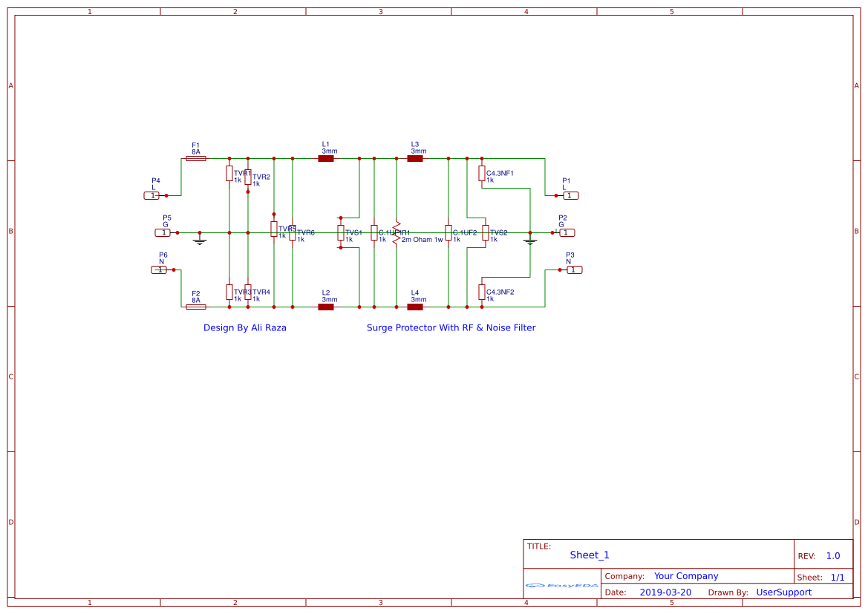Select the F2 8A fuse symbol
Image resolution: width=868 pixels, height=614 pixels.
[196, 307]
